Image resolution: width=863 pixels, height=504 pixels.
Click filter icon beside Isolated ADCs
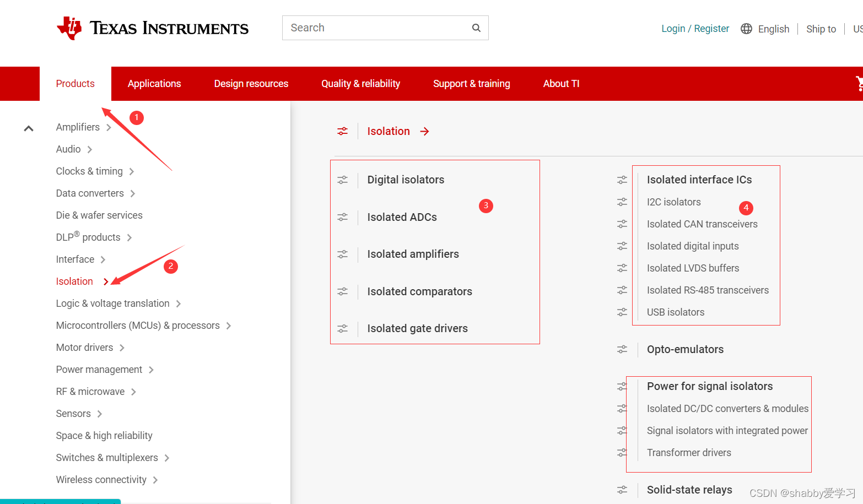coord(343,217)
